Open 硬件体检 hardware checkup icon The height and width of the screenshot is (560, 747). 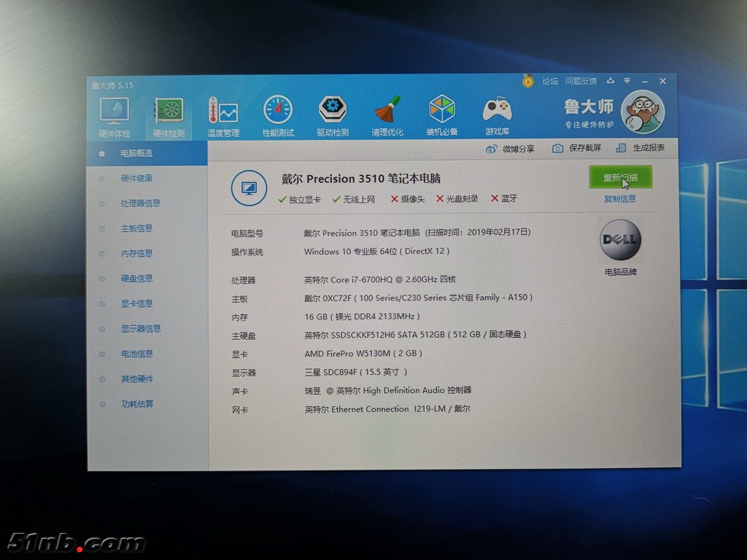click(x=115, y=117)
